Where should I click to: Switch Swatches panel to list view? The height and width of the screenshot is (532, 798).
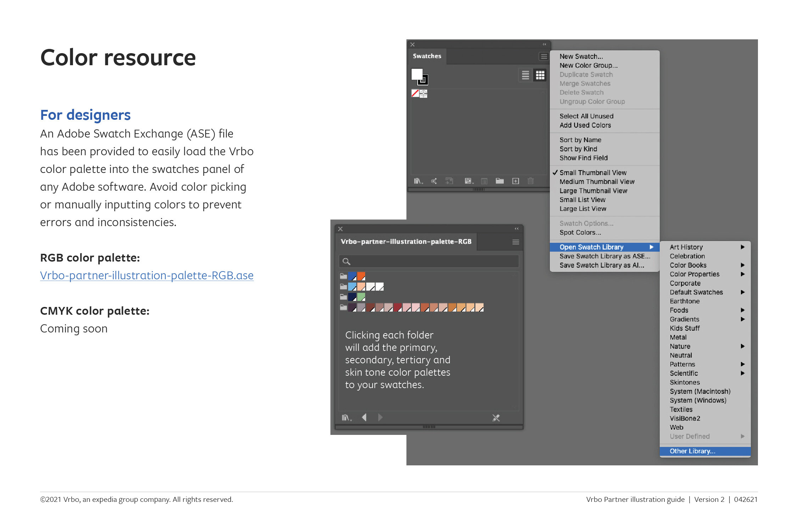[x=525, y=75]
